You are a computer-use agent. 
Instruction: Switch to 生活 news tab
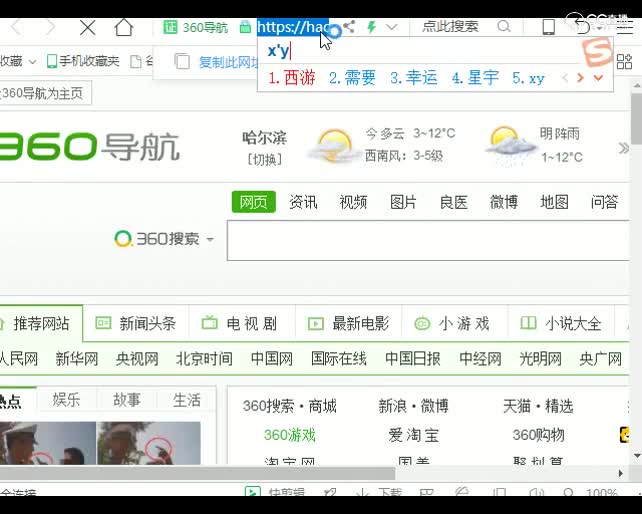point(187,399)
